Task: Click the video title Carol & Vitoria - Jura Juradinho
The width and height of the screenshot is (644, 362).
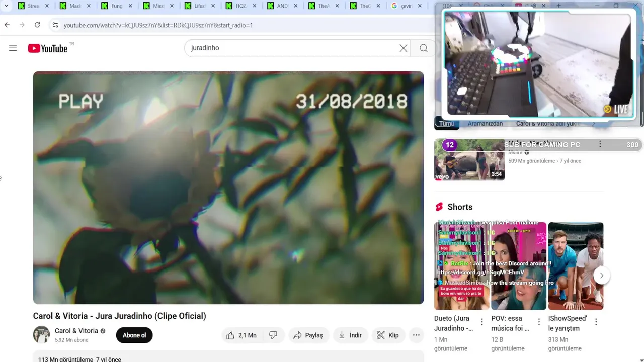Action: [120, 316]
